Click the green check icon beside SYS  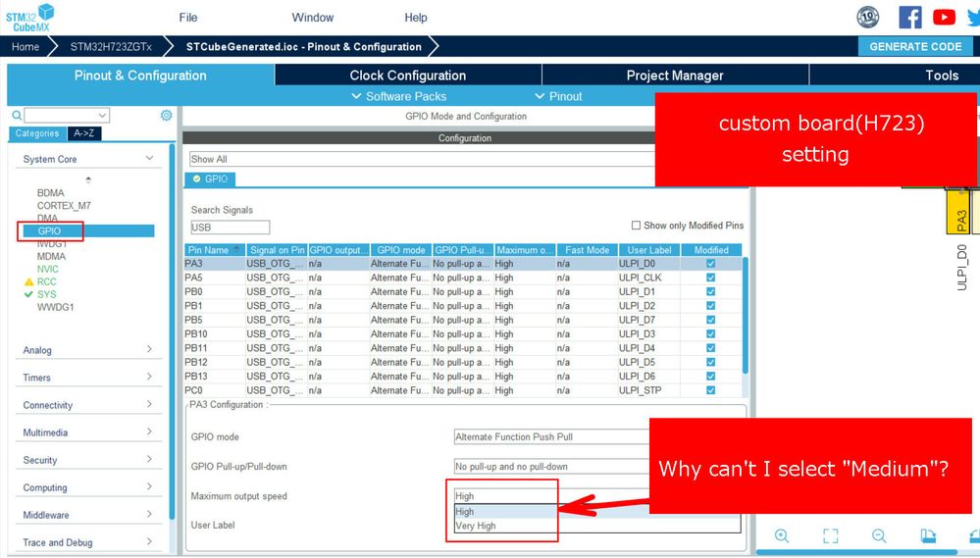[28, 294]
